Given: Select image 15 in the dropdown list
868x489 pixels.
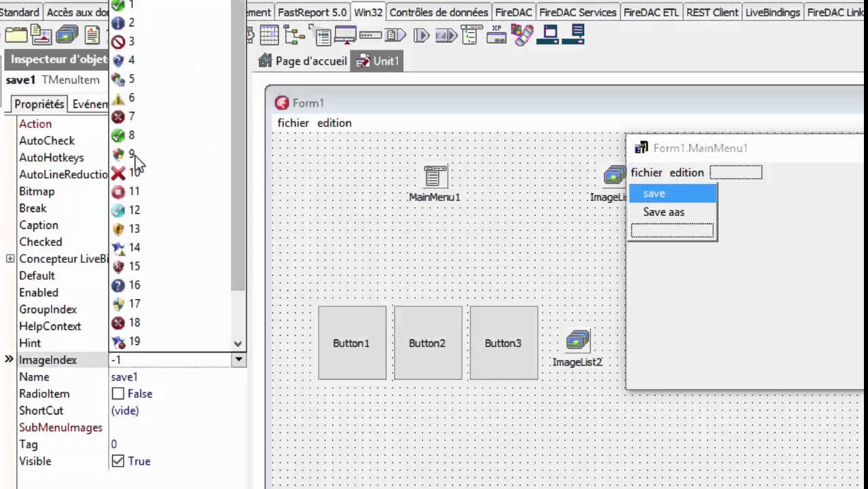Looking at the screenshot, I should pos(170,266).
